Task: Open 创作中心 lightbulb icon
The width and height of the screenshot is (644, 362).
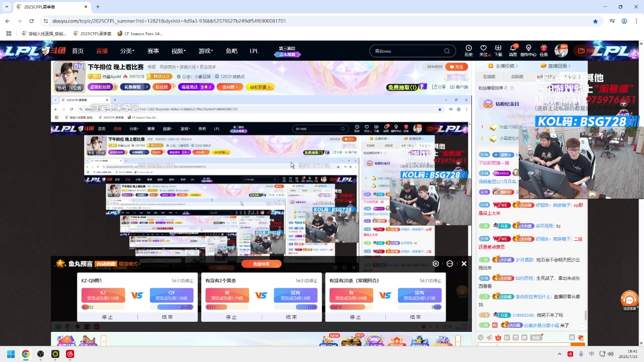Action: pos(528,50)
